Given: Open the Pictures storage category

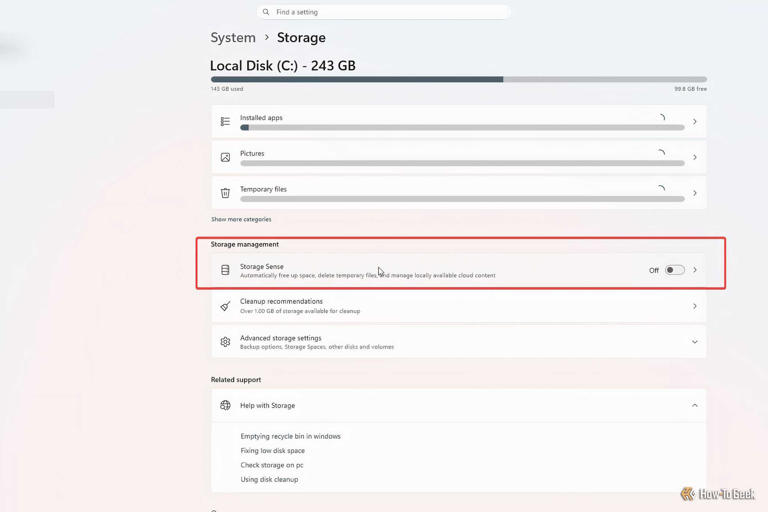Looking at the screenshot, I should tap(458, 157).
